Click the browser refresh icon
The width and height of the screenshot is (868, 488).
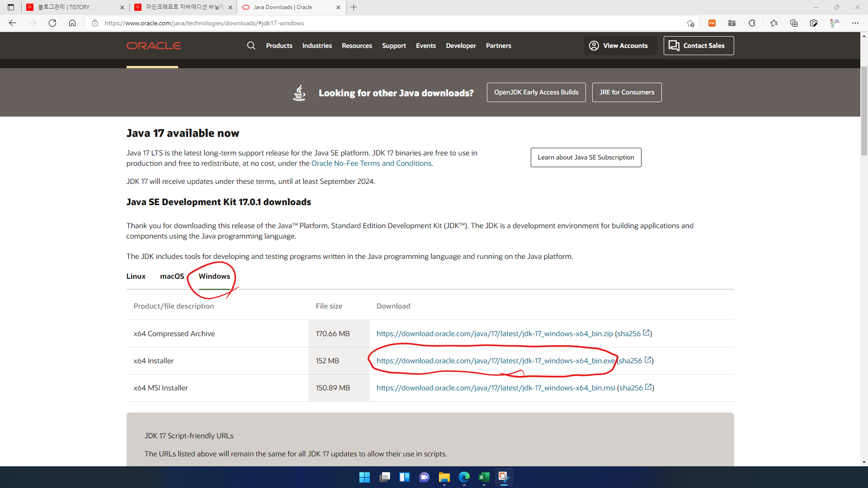point(52,23)
